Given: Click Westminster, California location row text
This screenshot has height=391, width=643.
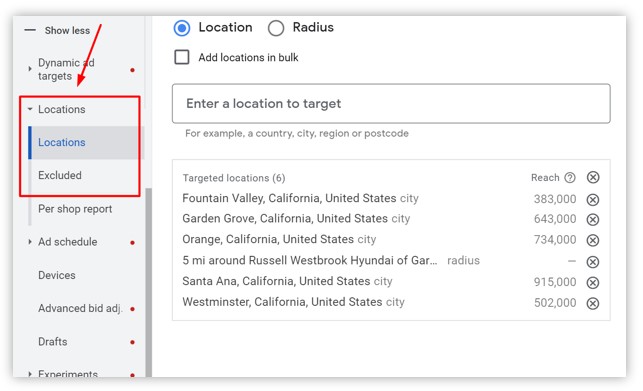Looking at the screenshot, I should [x=293, y=302].
